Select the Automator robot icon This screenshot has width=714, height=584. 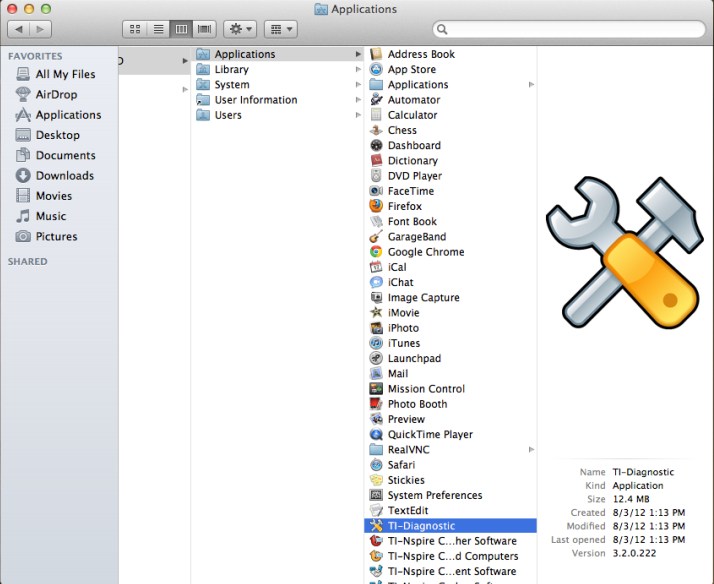(x=376, y=100)
